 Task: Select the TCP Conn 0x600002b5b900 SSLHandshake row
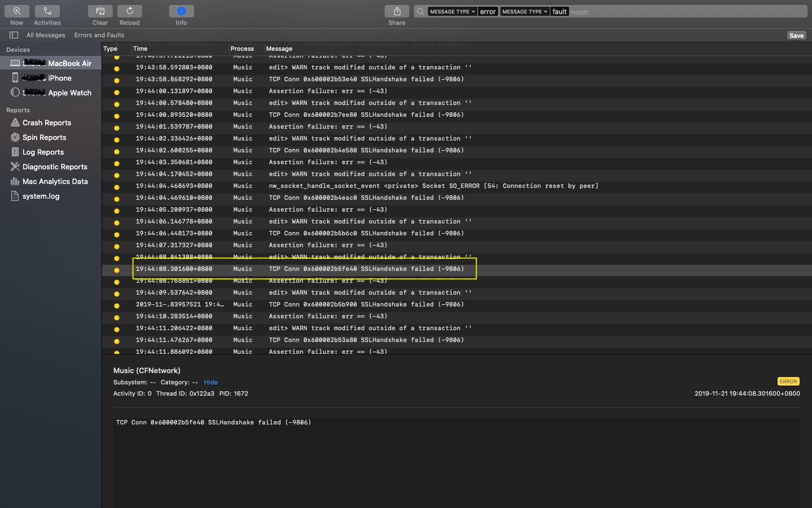tap(457, 304)
